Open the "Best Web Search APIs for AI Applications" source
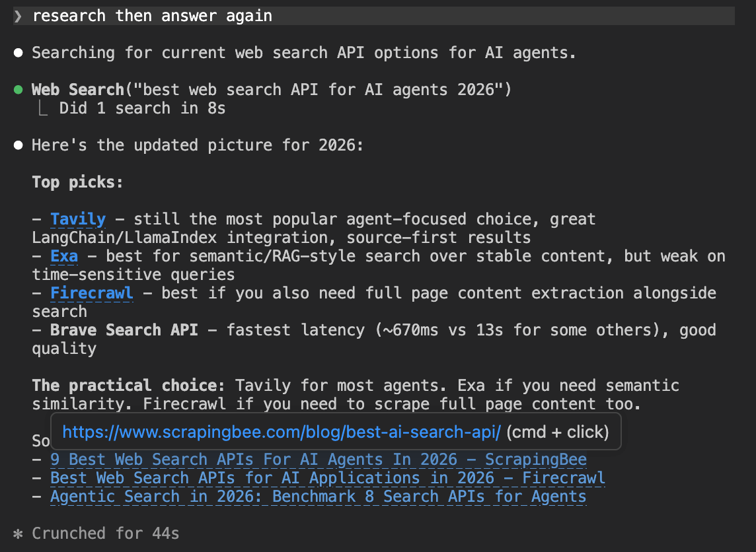The image size is (756, 552). [327, 478]
